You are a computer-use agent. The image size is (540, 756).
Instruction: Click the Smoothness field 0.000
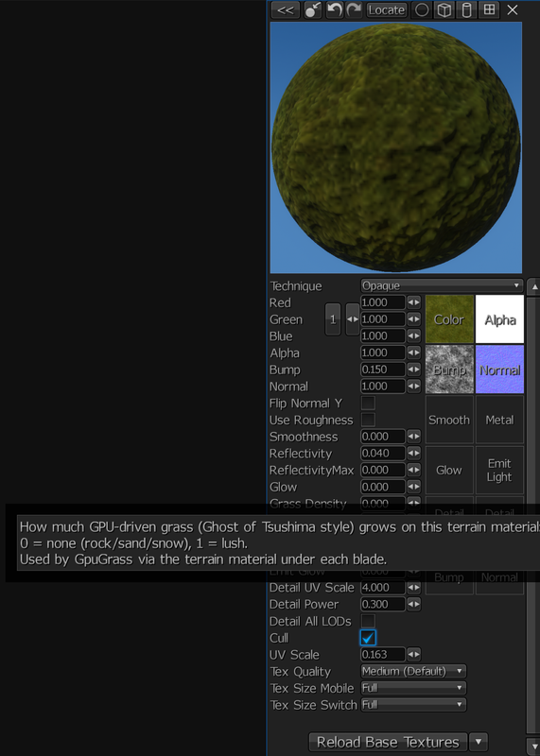(383, 437)
